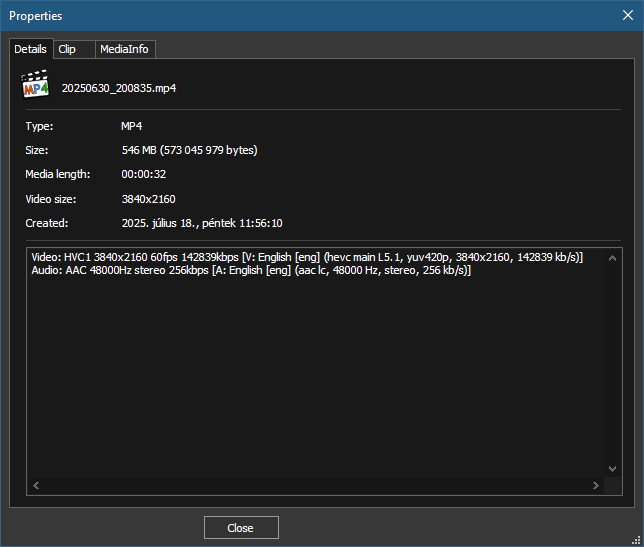Click the Properties window title
Screen dimensions: 644x547
pyautogui.click(x=35, y=16)
